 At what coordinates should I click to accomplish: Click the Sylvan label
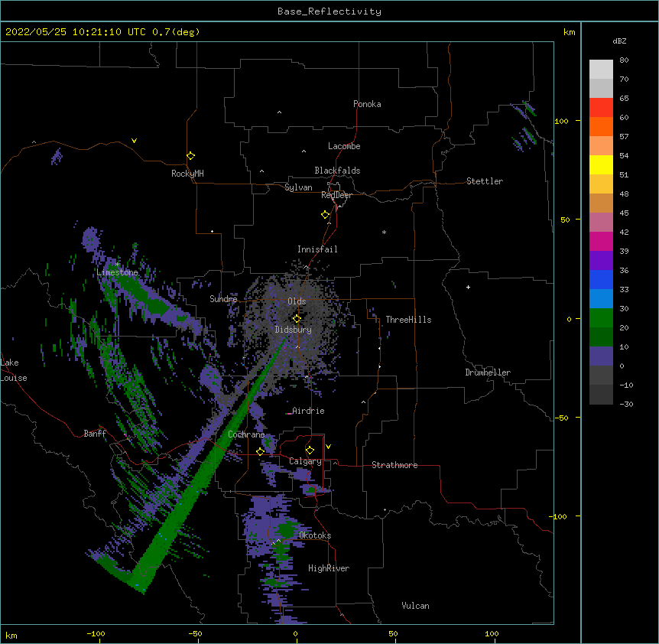tap(298, 187)
